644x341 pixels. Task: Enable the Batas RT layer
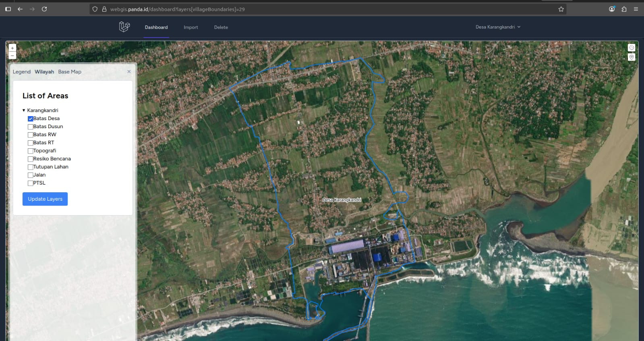30,143
